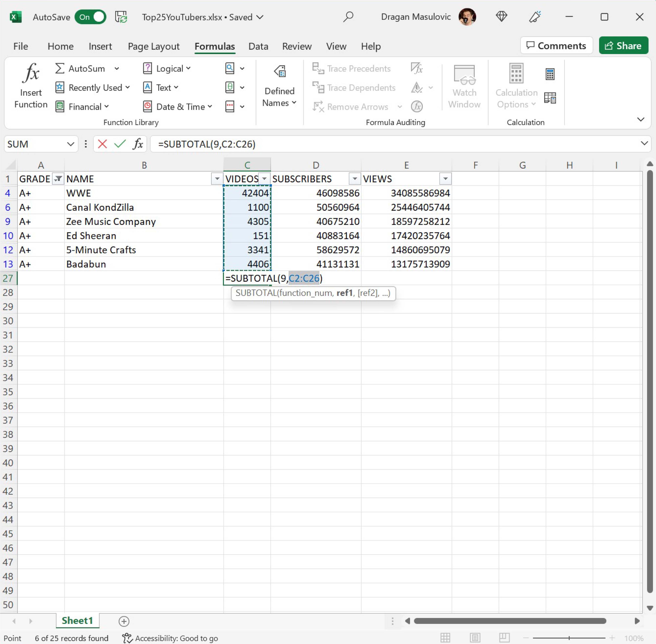Expand the Name Box dropdown arrow
656x644 pixels.
[70, 144]
